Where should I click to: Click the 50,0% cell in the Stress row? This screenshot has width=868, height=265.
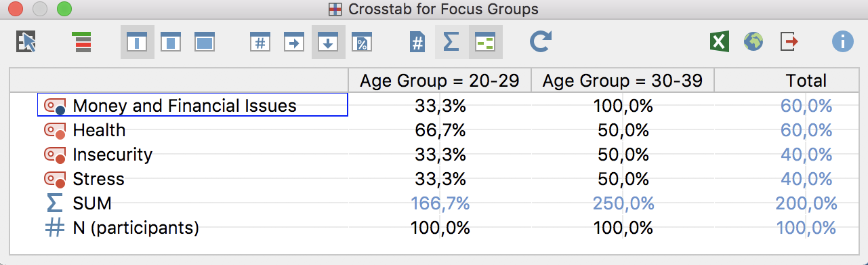point(623,179)
